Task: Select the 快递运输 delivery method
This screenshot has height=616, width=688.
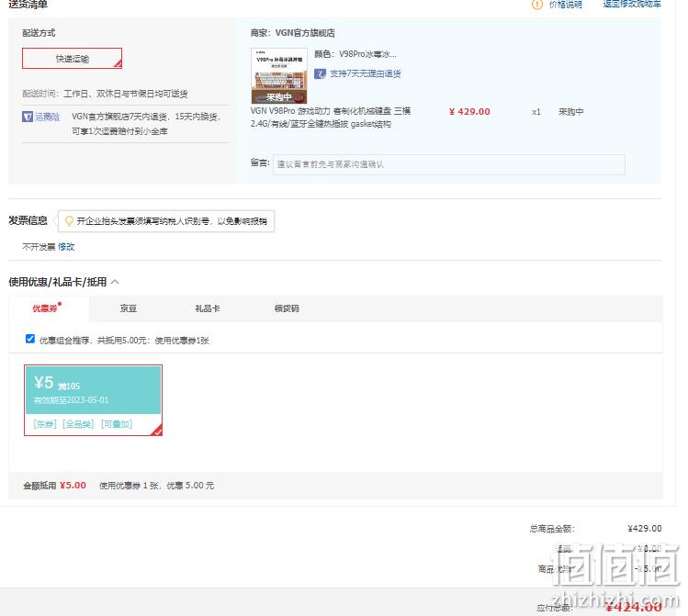Action: click(72, 59)
